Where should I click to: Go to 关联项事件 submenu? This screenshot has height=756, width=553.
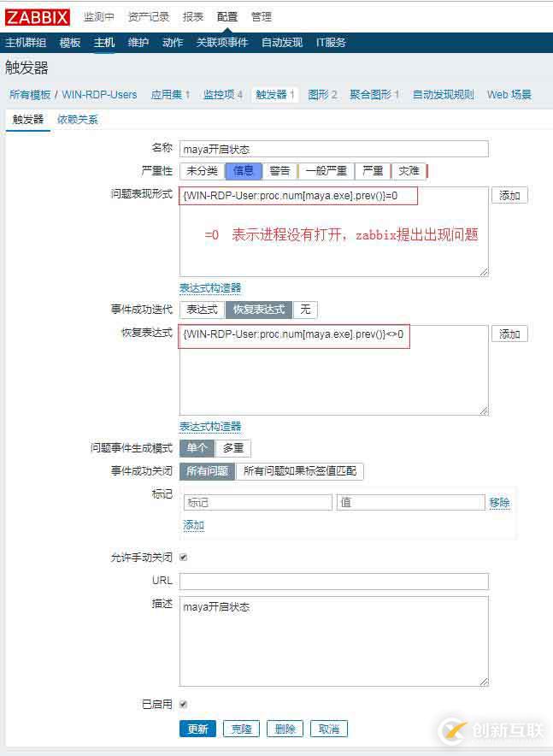pyautogui.click(x=222, y=43)
